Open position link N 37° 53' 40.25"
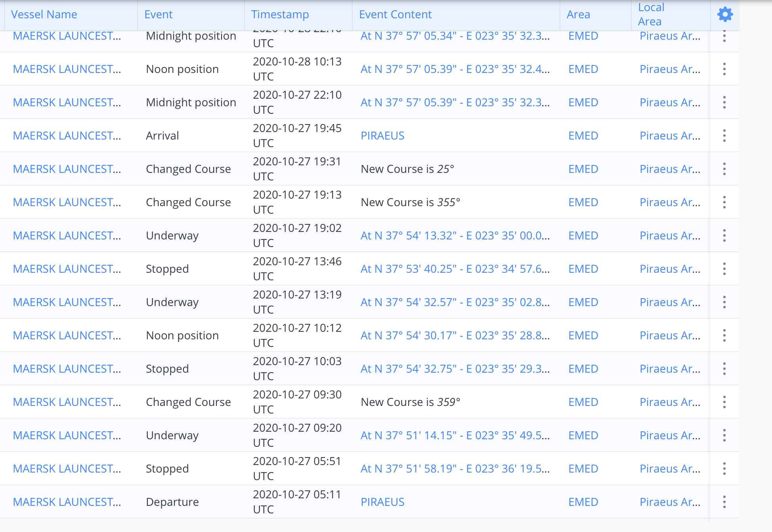Screen dimensions: 772x532 click(x=455, y=269)
